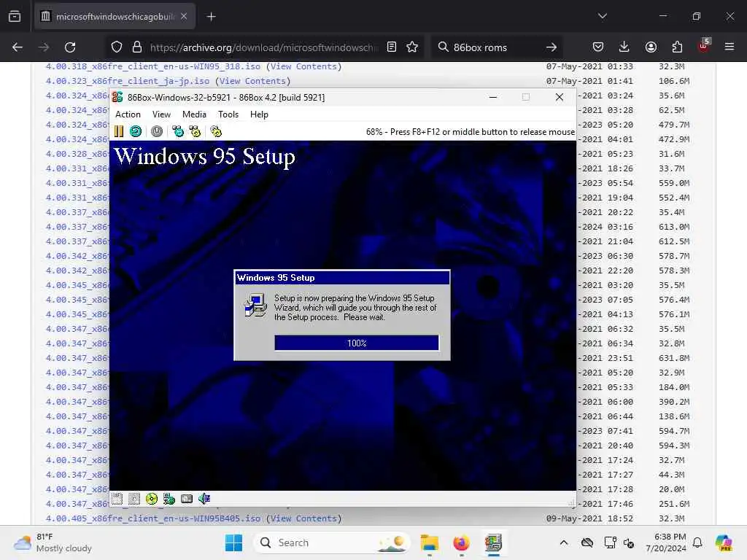
Task: Open the Firefox hamburger menu
Action: coord(729,47)
